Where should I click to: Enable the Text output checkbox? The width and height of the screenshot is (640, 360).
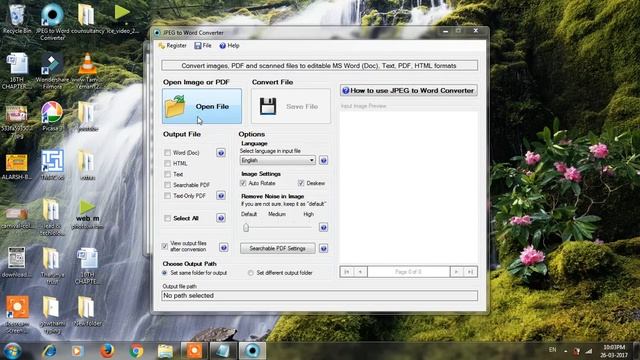click(167, 174)
